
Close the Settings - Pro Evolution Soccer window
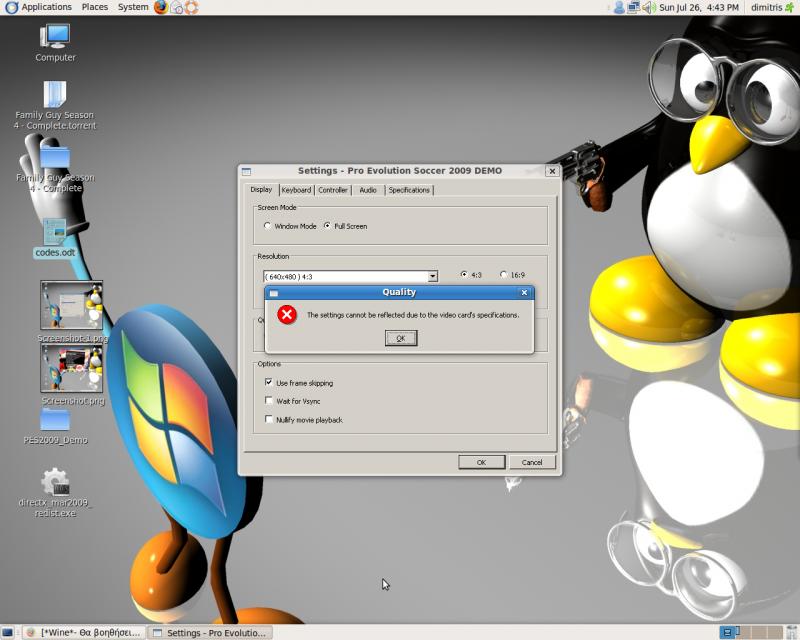click(552, 171)
